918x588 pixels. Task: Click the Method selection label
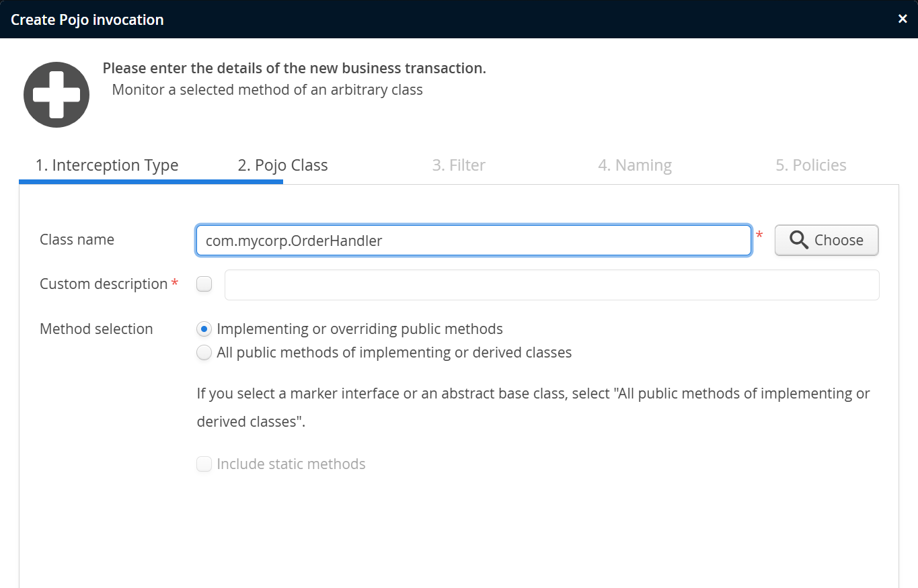point(96,329)
